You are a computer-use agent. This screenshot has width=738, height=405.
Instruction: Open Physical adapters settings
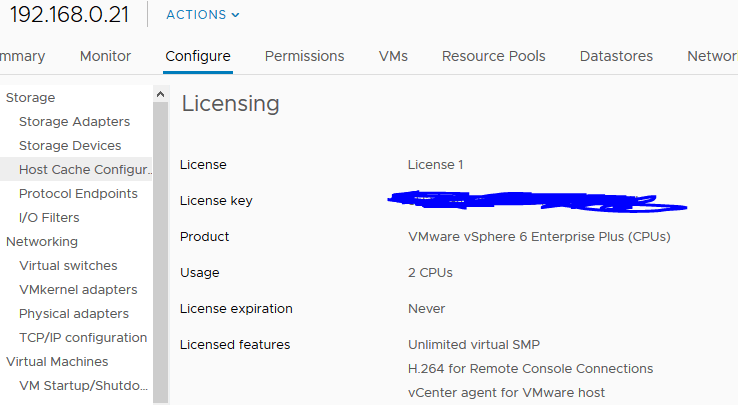[x=74, y=314]
